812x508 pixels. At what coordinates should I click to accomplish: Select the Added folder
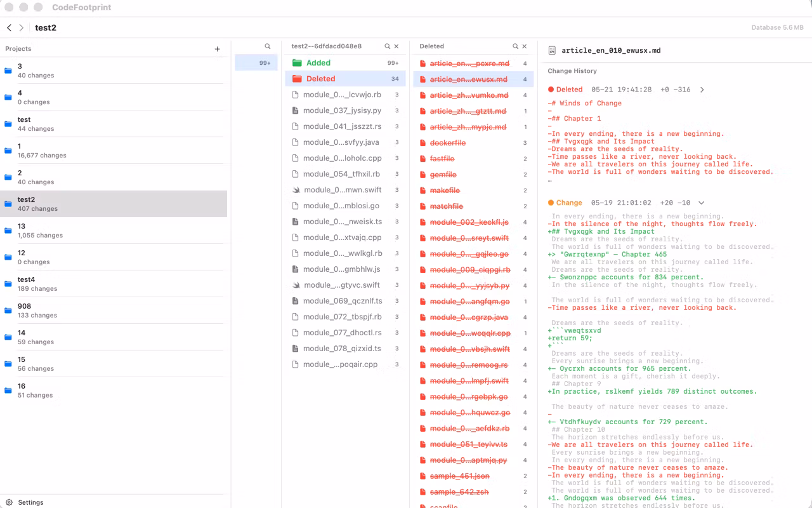(x=346, y=63)
